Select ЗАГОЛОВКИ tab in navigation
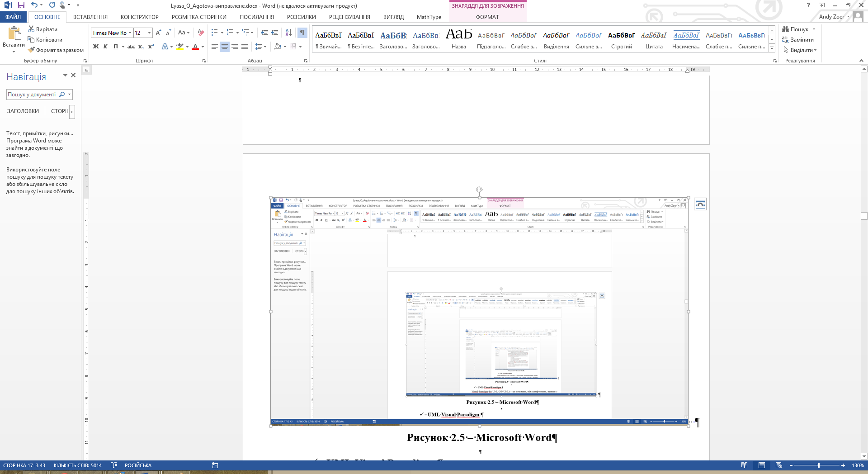Image resolution: width=868 pixels, height=474 pixels. click(x=23, y=111)
